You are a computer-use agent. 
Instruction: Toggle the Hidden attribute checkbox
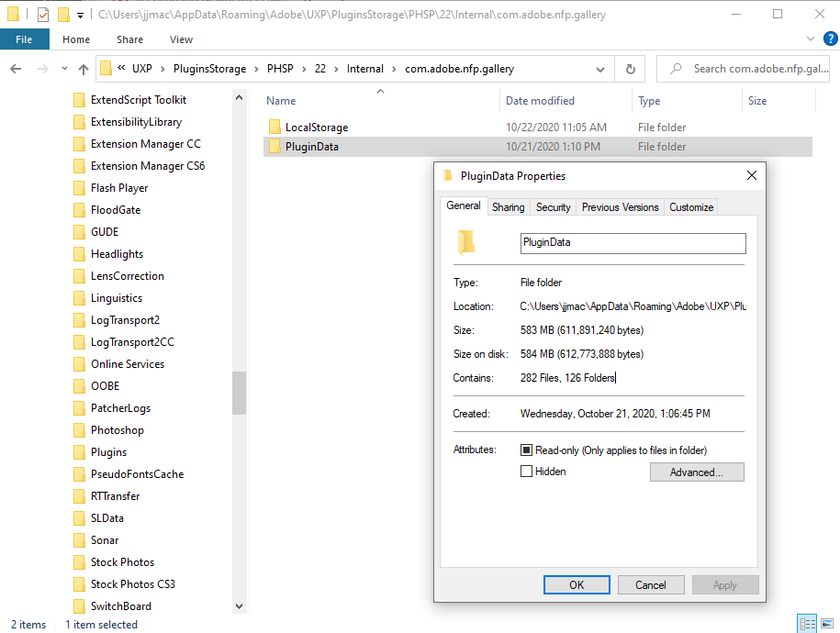(x=526, y=472)
